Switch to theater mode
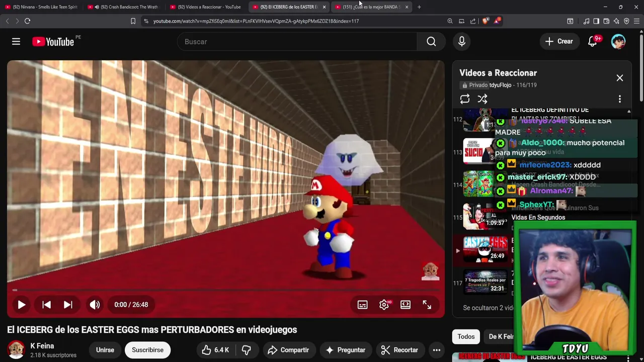Screen dimensions: 644x362 [x=406, y=305]
